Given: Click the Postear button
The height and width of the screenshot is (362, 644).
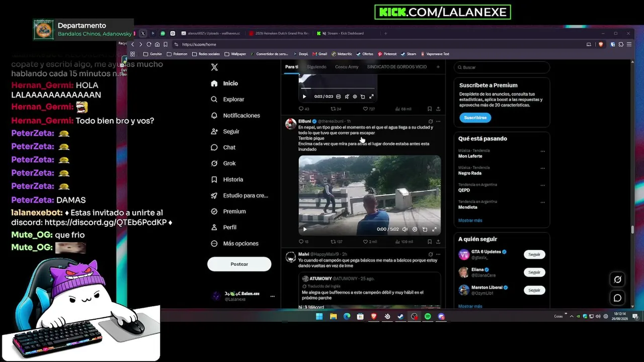Looking at the screenshot, I should [239, 264].
